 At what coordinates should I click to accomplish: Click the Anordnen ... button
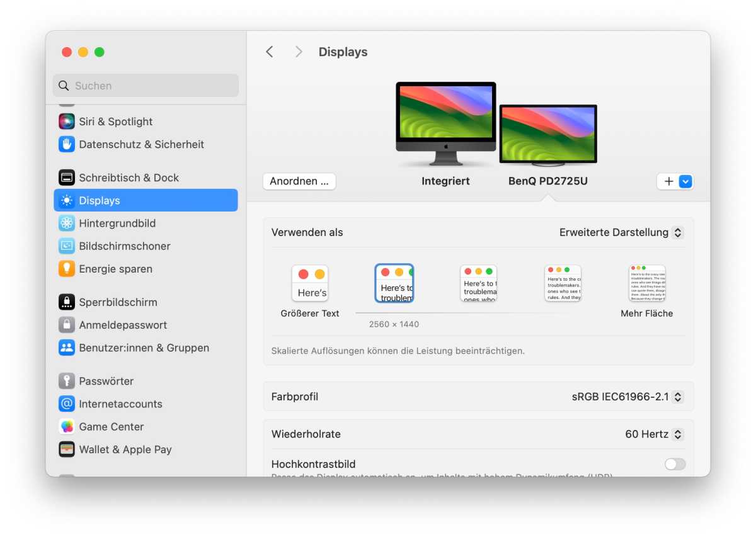click(x=299, y=181)
